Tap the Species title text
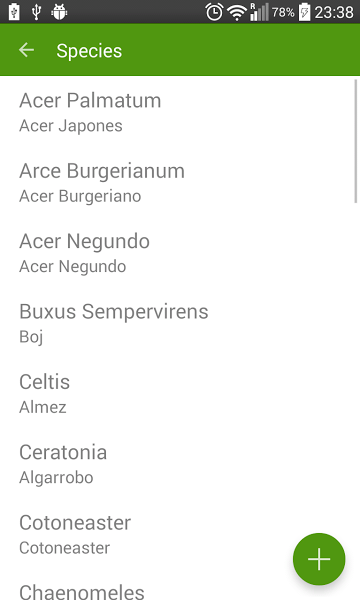This screenshot has height=600, width=360. pos(89,51)
